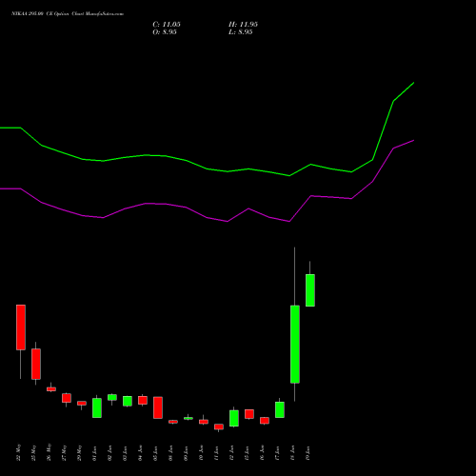Image resolution: width=476 pixels, height=476 pixels.
Task: Click the 26 May date label
Action: pyautogui.click(x=49, y=452)
